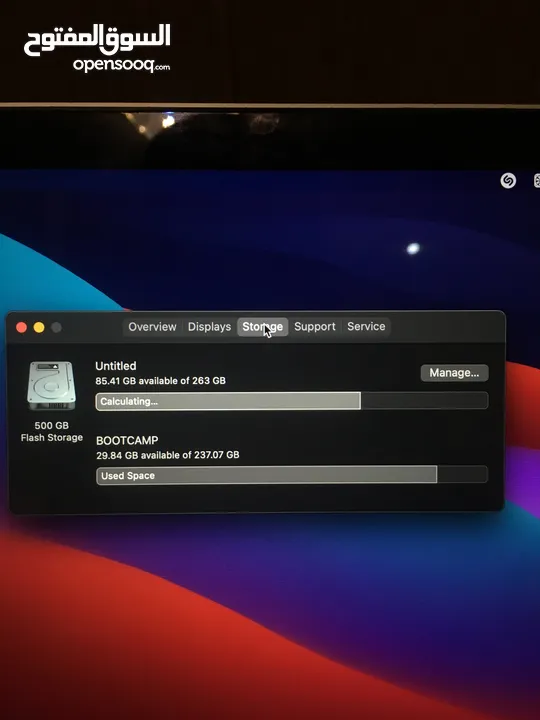
Task: Click the 'Untitled' volume name
Action: (x=116, y=366)
